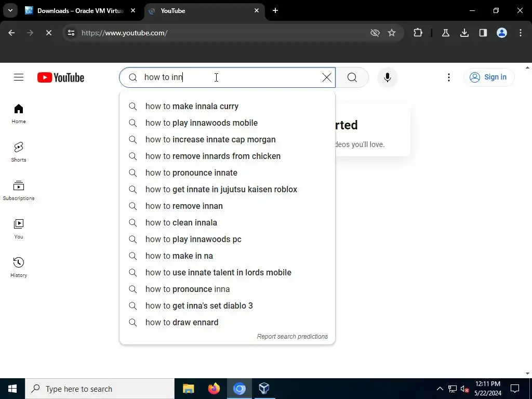Open the Chrome three-dot menu

520,33
